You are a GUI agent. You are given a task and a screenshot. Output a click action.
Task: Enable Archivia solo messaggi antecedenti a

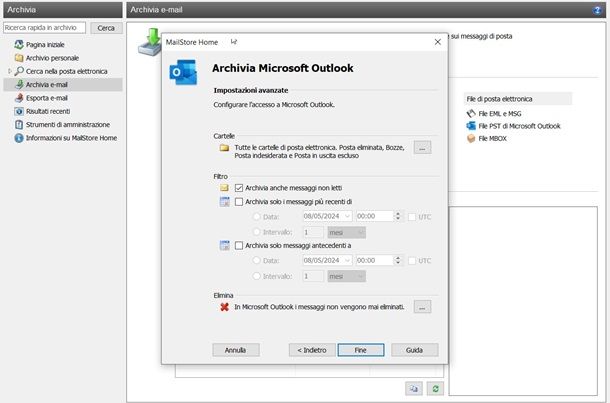coord(239,245)
